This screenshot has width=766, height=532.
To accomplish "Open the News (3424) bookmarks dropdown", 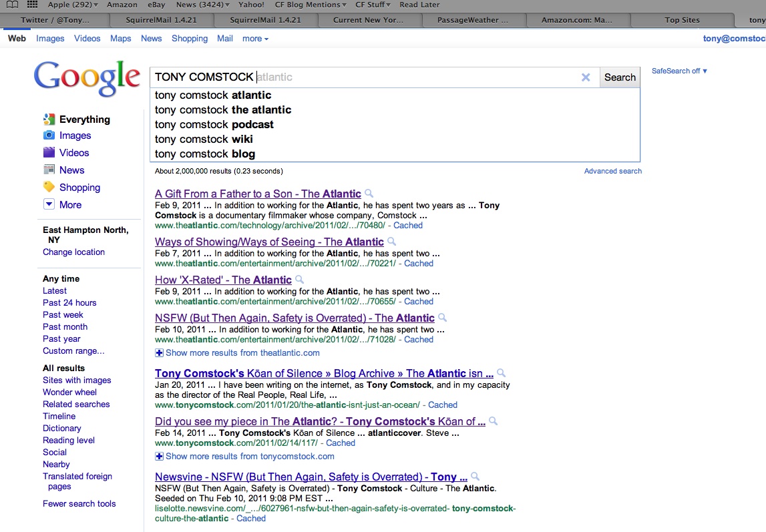I will [x=203, y=5].
